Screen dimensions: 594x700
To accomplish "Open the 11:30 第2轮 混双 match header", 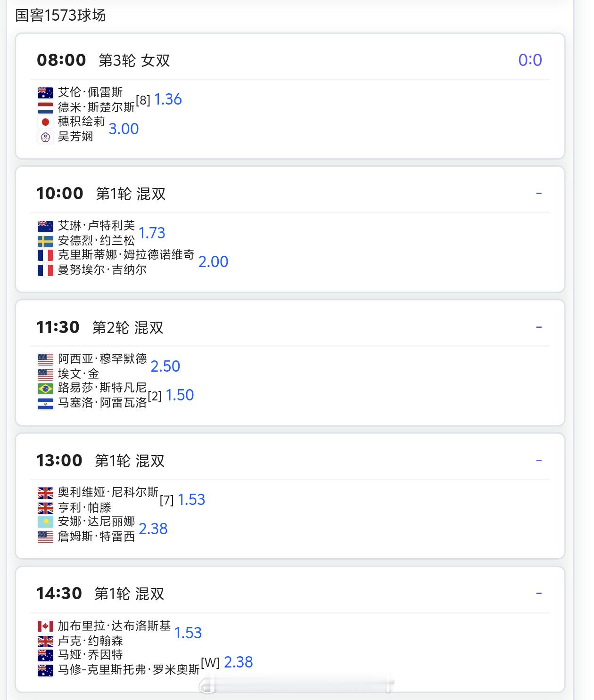I will 100,327.
